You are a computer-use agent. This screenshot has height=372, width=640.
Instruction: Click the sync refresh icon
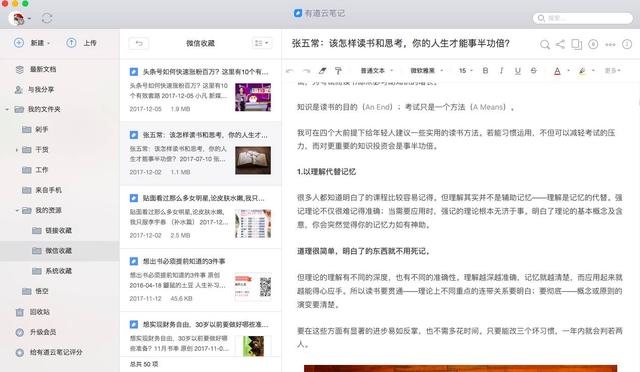point(47,18)
